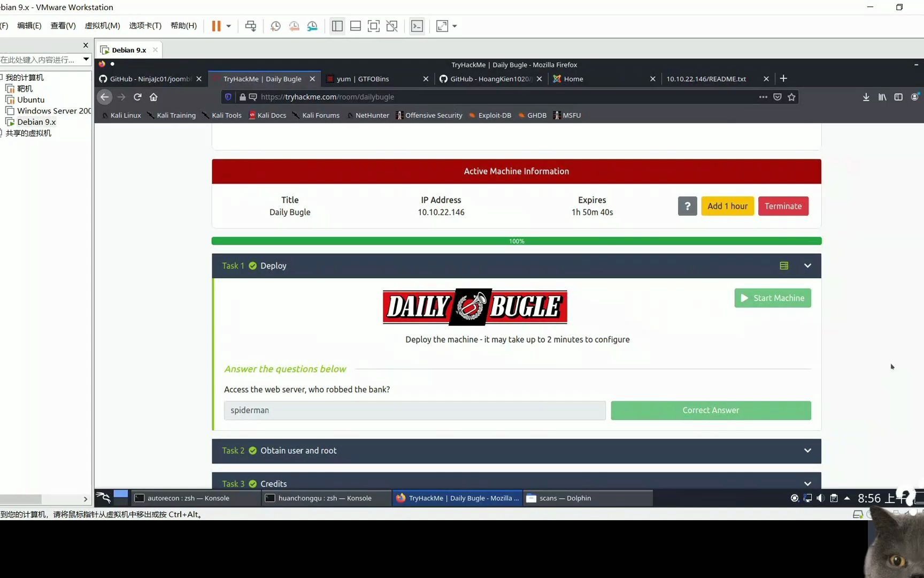The image size is (924, 578).
Task: Open a new Firefox tab
Action: coord(783,79)
